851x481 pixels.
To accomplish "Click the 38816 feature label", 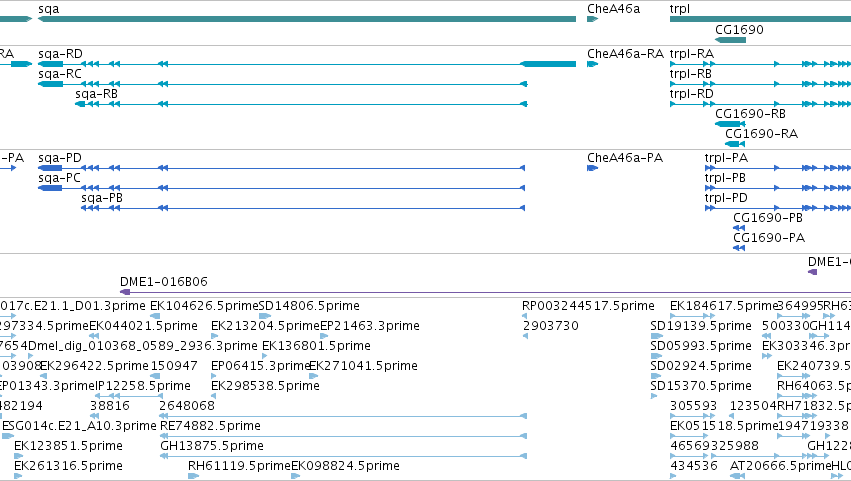I will (110, 407).
